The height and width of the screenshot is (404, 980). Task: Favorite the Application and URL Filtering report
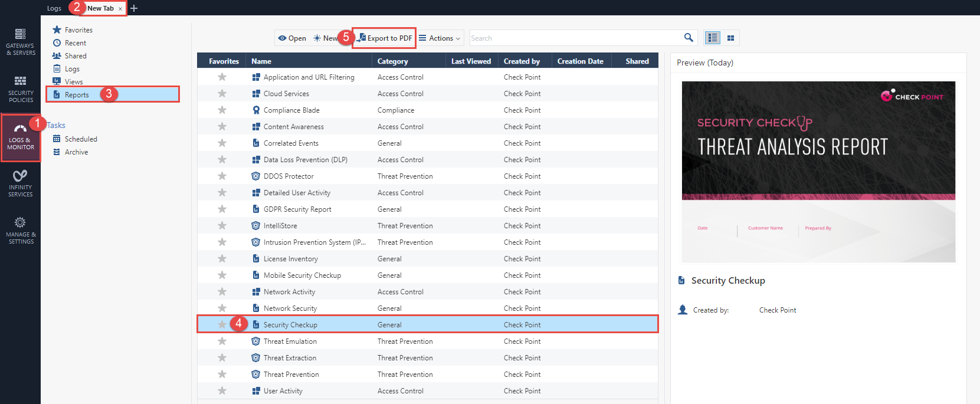coord(222,77)
